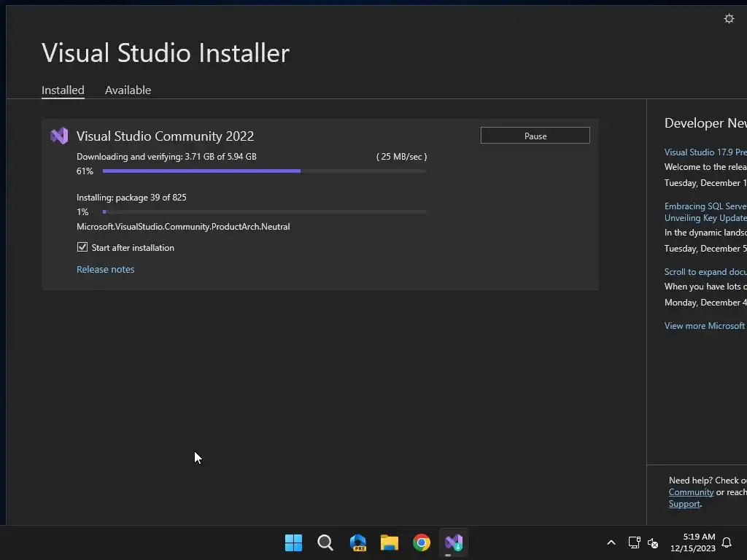Image resolution: width=747 pixels, height=560 pixels.
Task: Open the Community help link
Action: 691,492
